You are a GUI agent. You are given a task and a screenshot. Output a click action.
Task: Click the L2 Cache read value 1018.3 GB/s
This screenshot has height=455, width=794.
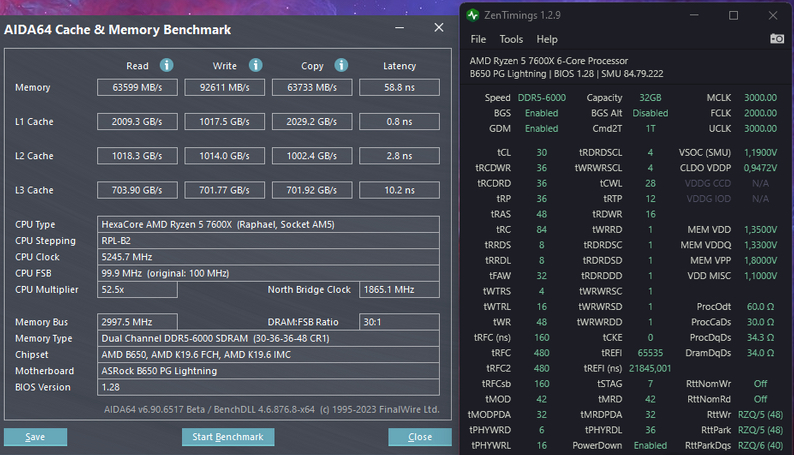pos(137,156)
